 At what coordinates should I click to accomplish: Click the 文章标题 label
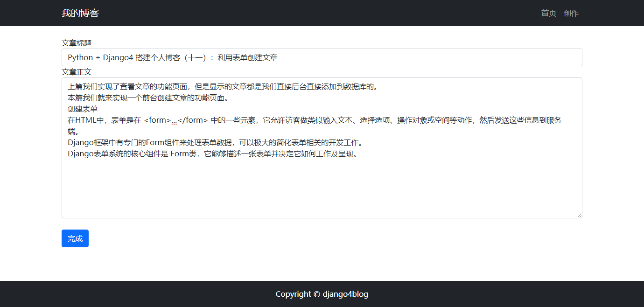coord(77,43)
